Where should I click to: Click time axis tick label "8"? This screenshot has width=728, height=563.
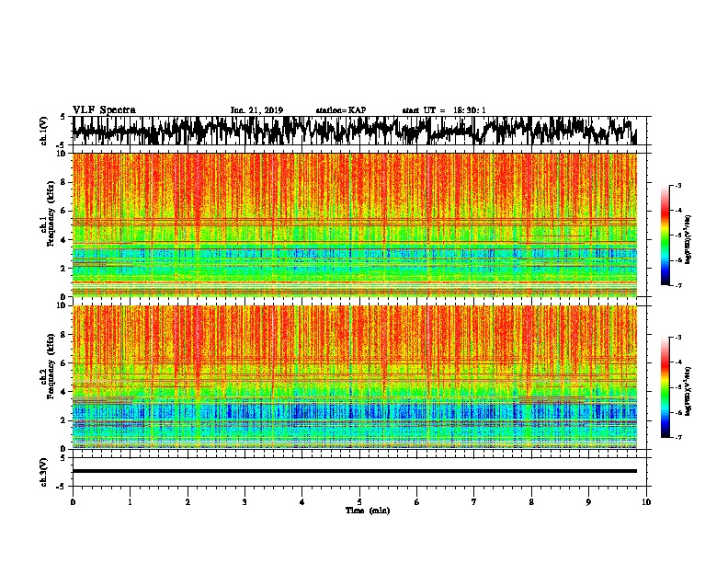(x=531, y=502)
